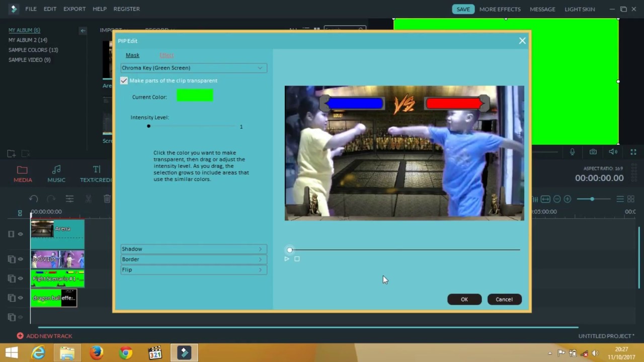Play the PIP Edit preview

pyautogui.click(x=287, y=259)
